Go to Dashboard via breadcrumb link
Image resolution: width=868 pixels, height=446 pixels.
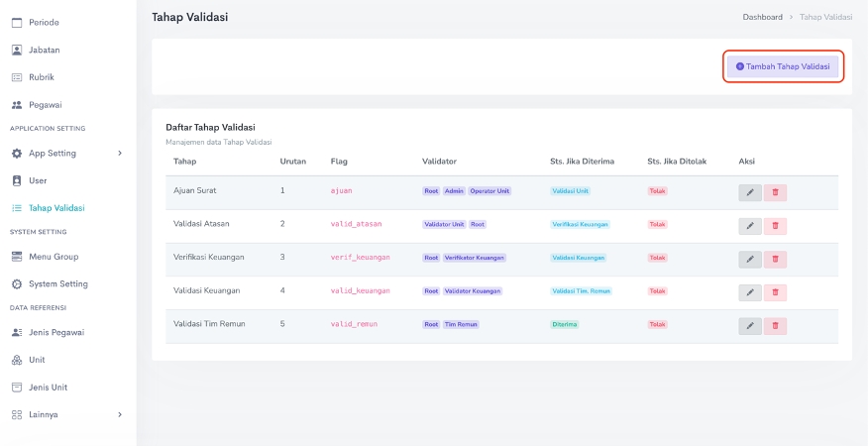(762, 17)
